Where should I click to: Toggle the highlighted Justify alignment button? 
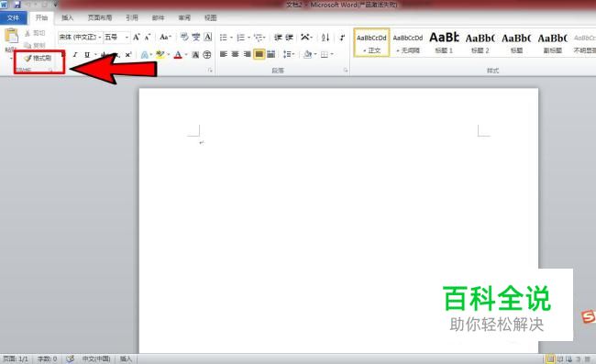coord(259,54)
